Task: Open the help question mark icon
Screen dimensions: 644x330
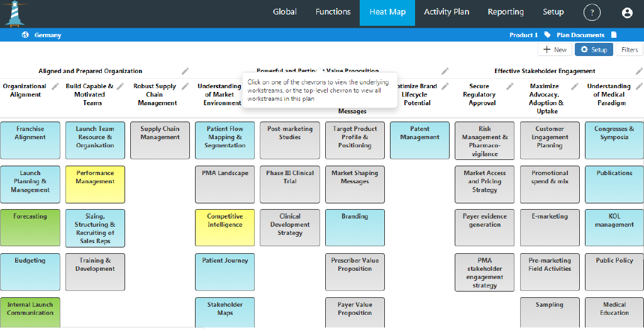Action: pyautogui.click(x=591, y=13)
